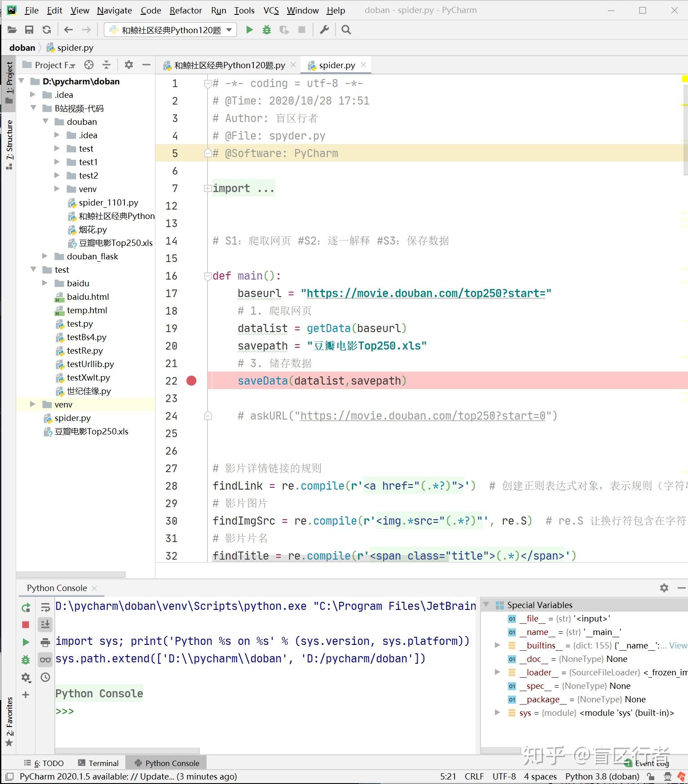Click the Save All floppy icon
Screen dimensions: 688x784
coord(29,30)
